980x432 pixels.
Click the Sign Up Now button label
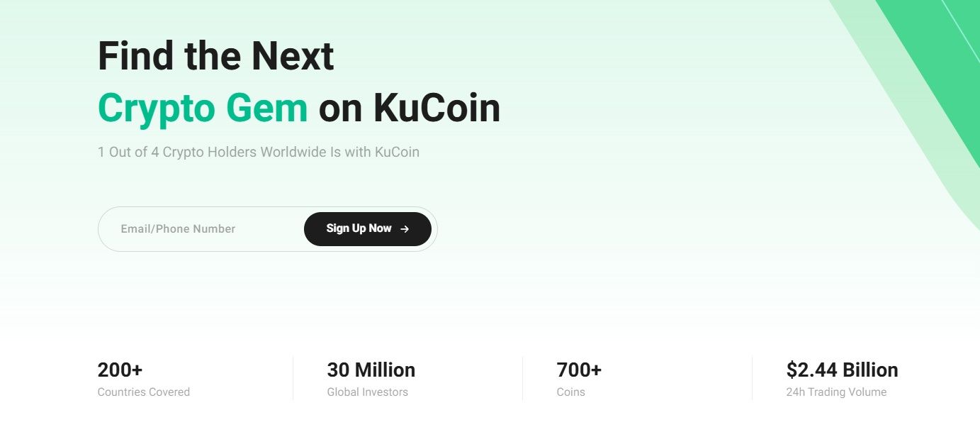point(359,228)
